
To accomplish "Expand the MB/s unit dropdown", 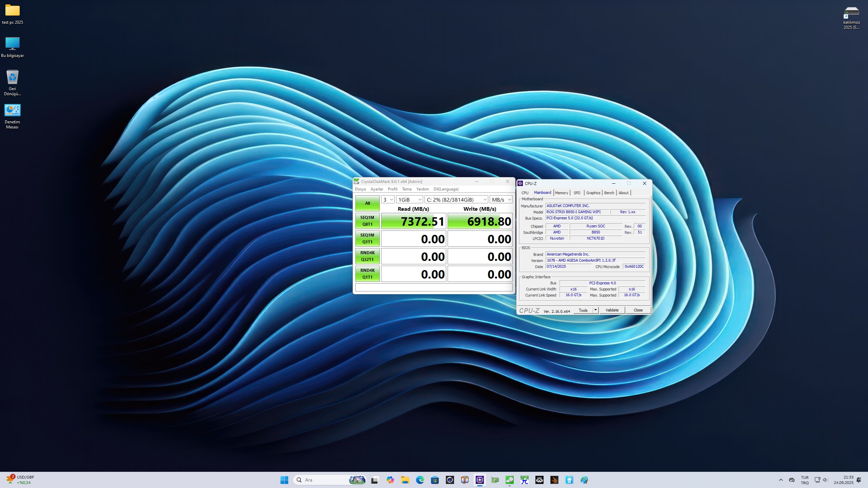I will click(x=501, y=200).
